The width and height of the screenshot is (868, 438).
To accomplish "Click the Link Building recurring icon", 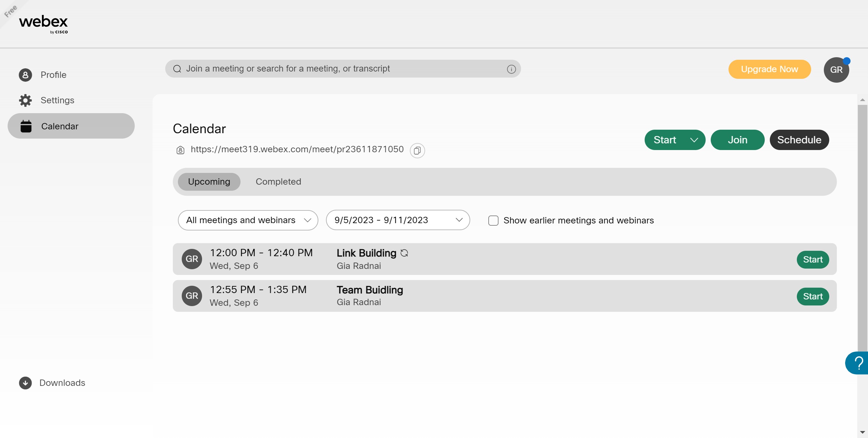I will pos(404,253).
